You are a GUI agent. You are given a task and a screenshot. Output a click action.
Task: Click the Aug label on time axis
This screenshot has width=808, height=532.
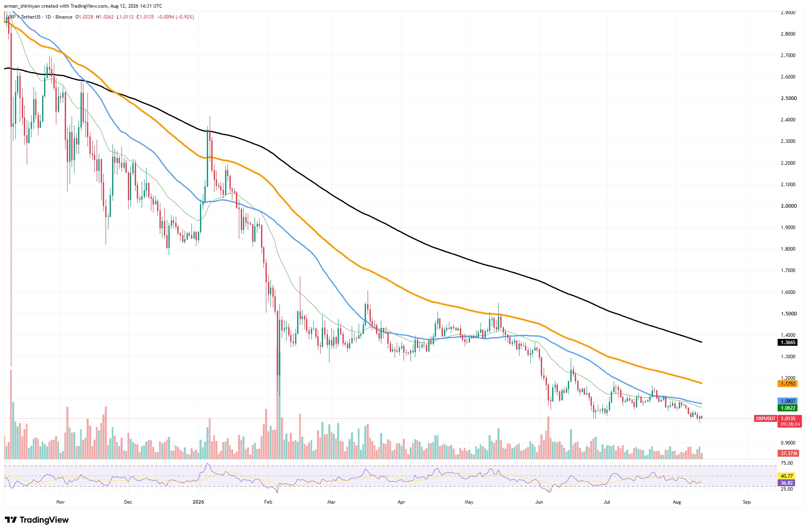[677, 502]
